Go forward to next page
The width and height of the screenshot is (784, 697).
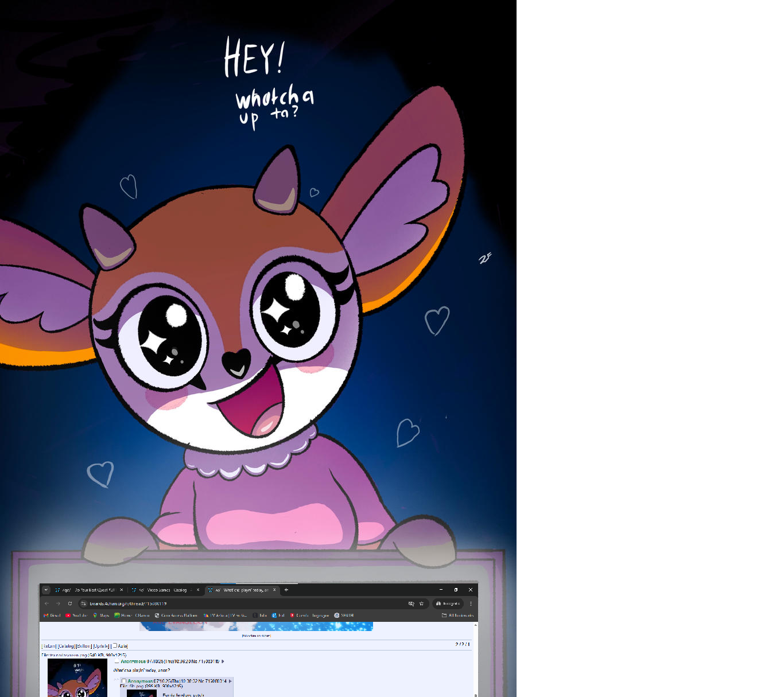58,603
